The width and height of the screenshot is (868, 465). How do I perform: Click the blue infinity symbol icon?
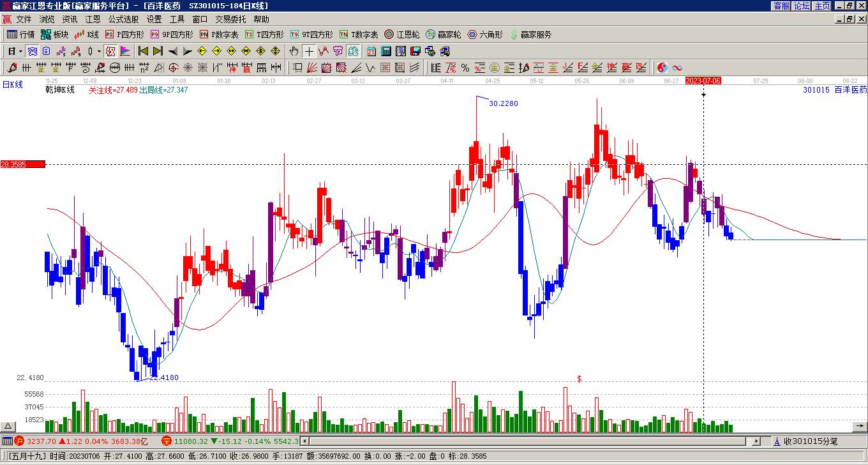tap(677, 68)
